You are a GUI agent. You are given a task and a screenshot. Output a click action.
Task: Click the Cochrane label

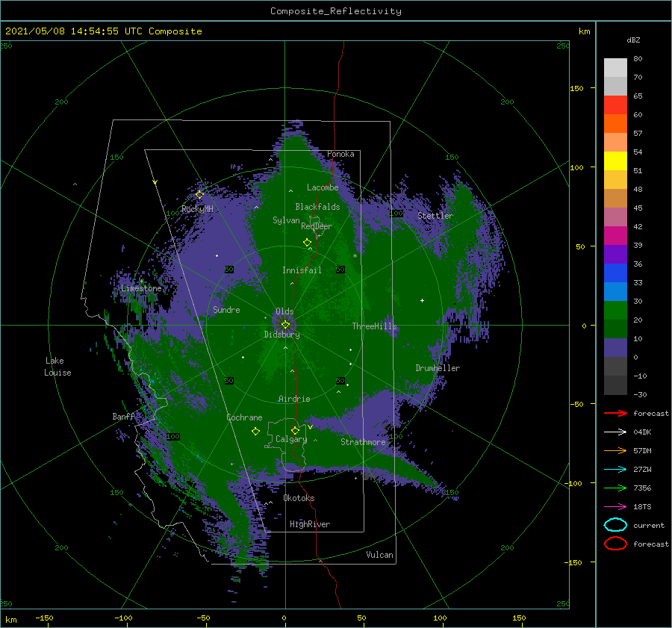[244, 417]
